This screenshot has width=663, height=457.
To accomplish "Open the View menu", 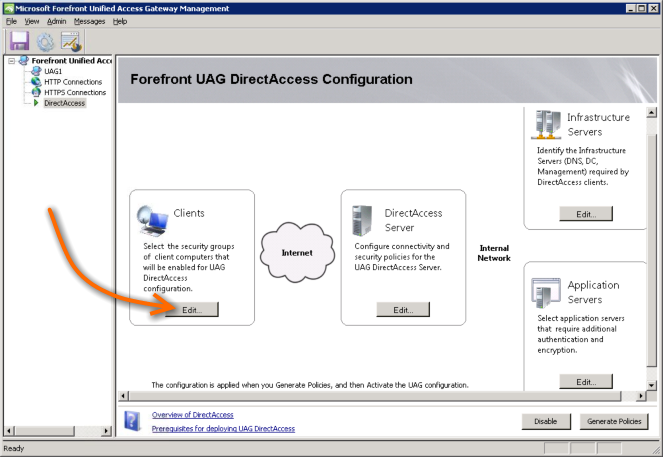I will pyautogui.click(x=32, y=21).
